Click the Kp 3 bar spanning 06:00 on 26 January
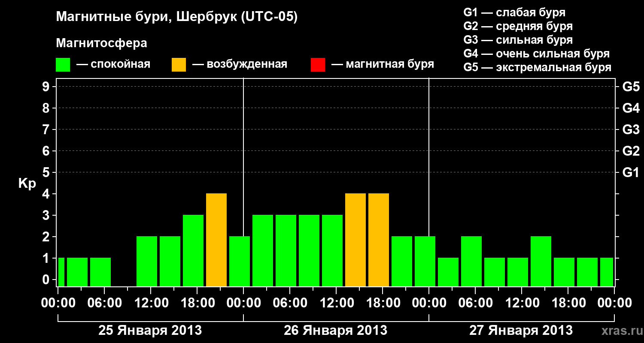Screen dimensions: 644x343 click(x=286, y=250)
